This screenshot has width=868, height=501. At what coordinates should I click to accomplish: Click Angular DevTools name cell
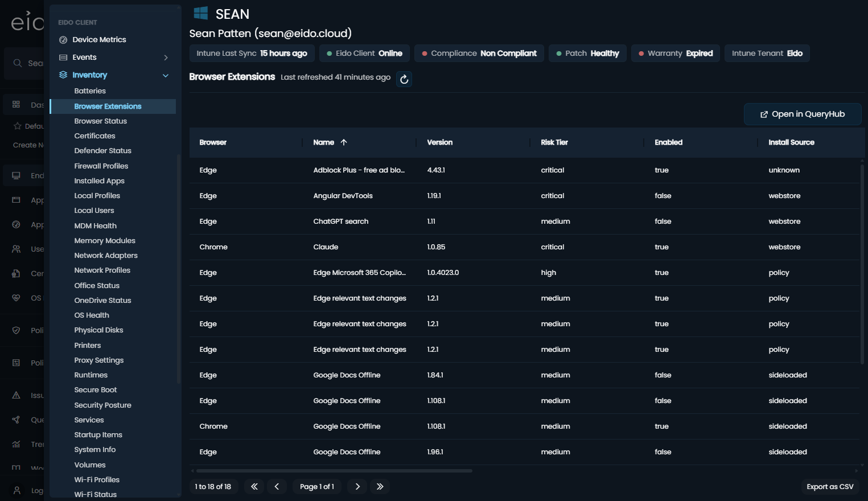click(x=343, y=196)
